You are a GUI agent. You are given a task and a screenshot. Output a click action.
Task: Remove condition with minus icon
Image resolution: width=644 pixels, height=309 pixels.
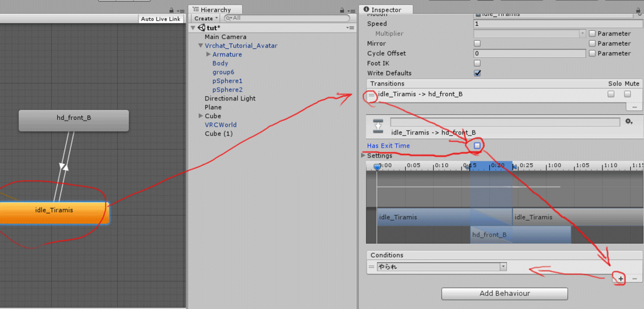pos(635,279)
